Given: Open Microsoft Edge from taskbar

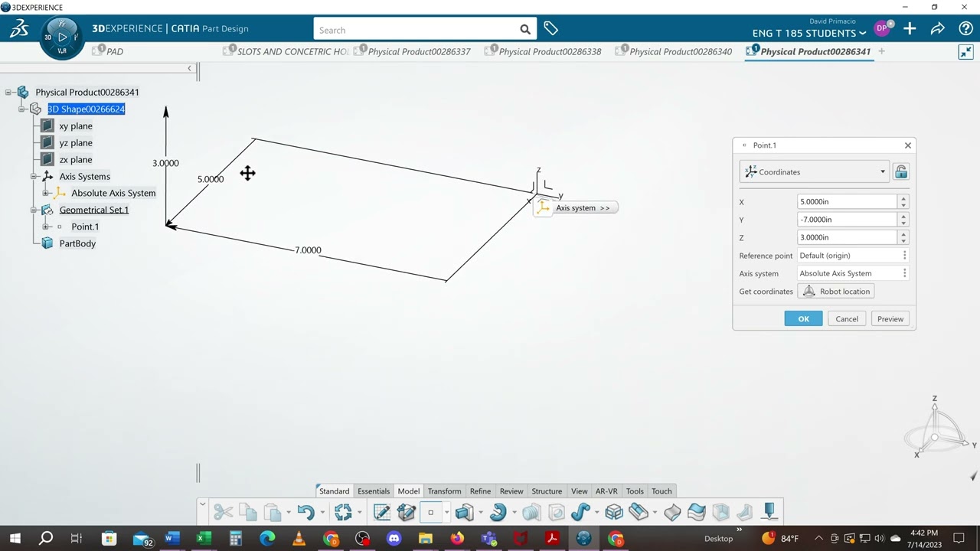Looking at the screenshot, I should point(267,539).
